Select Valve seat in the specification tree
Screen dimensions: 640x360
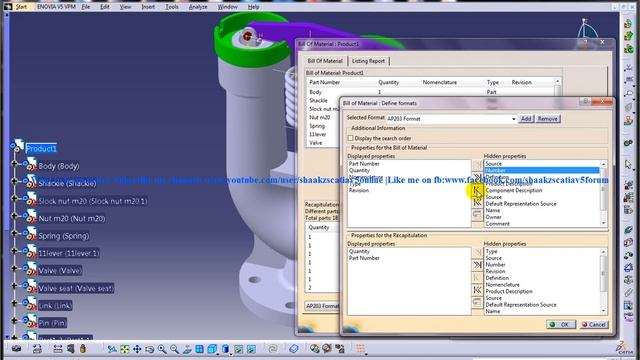click(76, 288)
